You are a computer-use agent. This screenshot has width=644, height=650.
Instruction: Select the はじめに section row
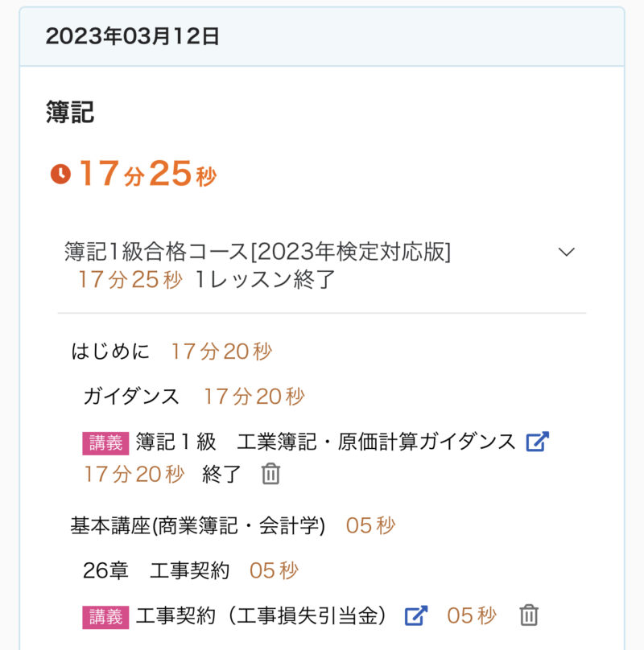pyautogui.click(x=110, y=352)
